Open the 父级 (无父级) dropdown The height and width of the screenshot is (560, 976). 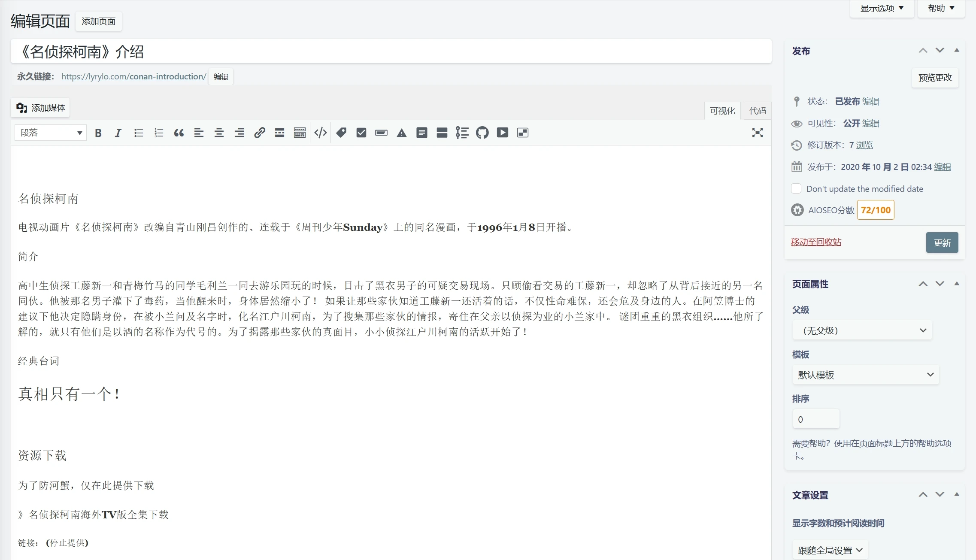coord(862,330)
